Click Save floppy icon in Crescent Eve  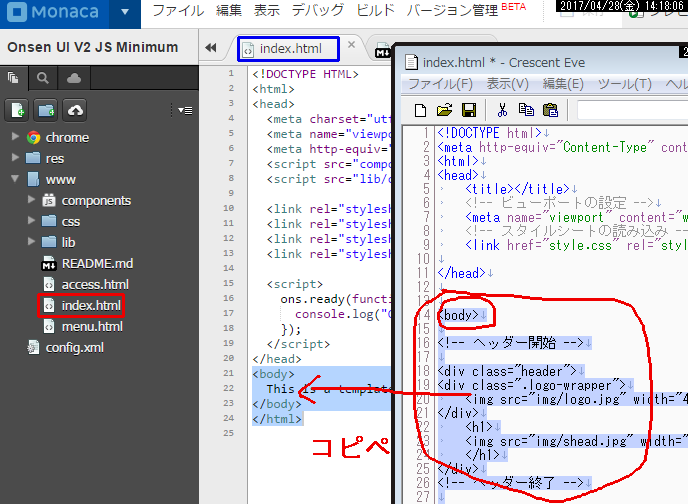tap(469, 110)
